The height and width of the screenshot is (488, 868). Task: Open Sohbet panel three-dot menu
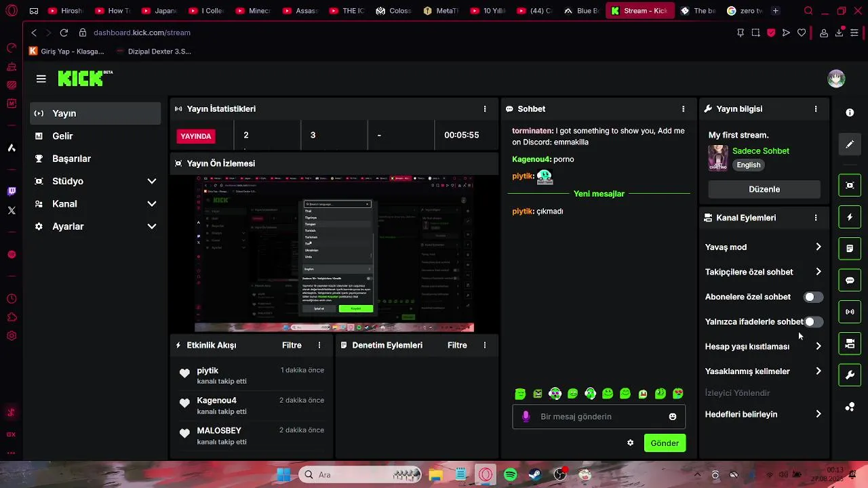click(x=683, y=108)
